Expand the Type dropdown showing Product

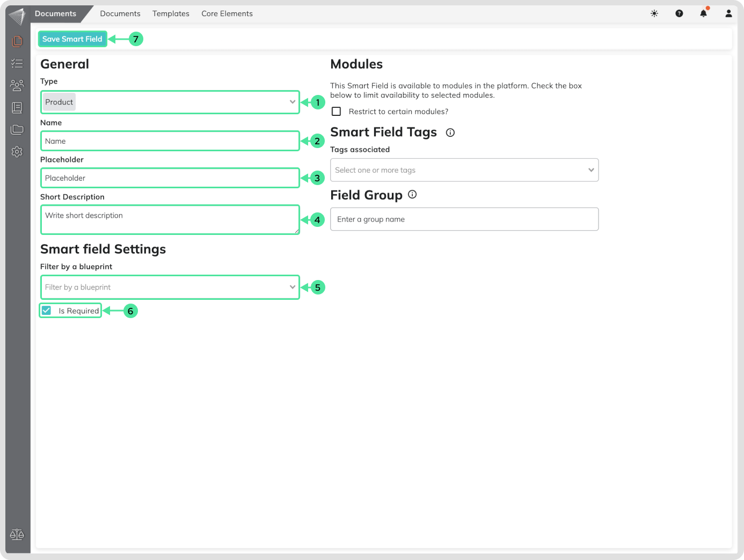[170, 102]
